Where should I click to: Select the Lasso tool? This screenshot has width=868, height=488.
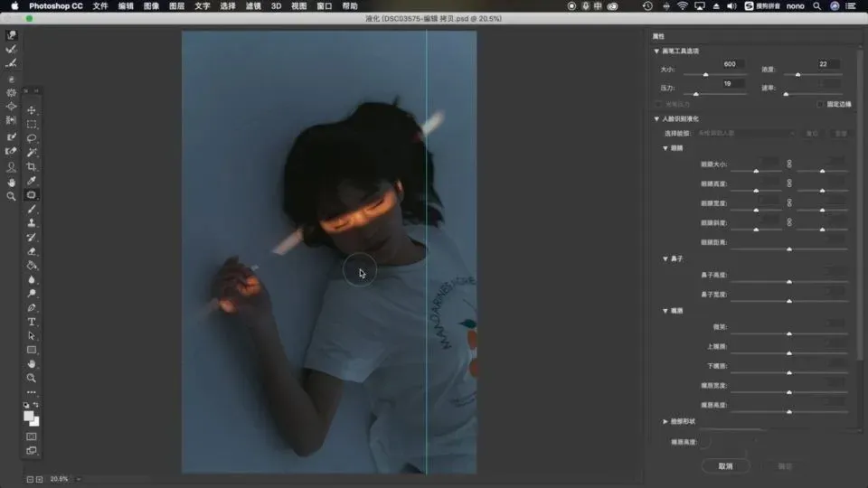[32, 138]
